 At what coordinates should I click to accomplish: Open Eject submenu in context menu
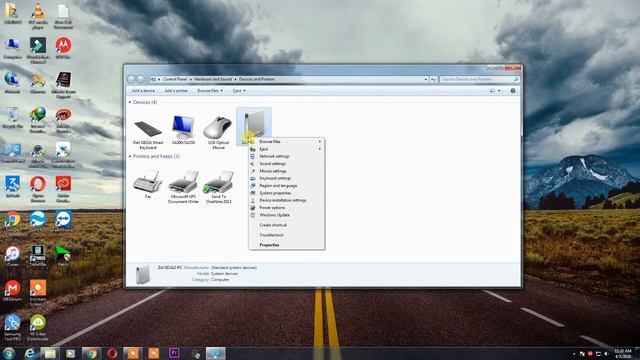coord(287,149)
